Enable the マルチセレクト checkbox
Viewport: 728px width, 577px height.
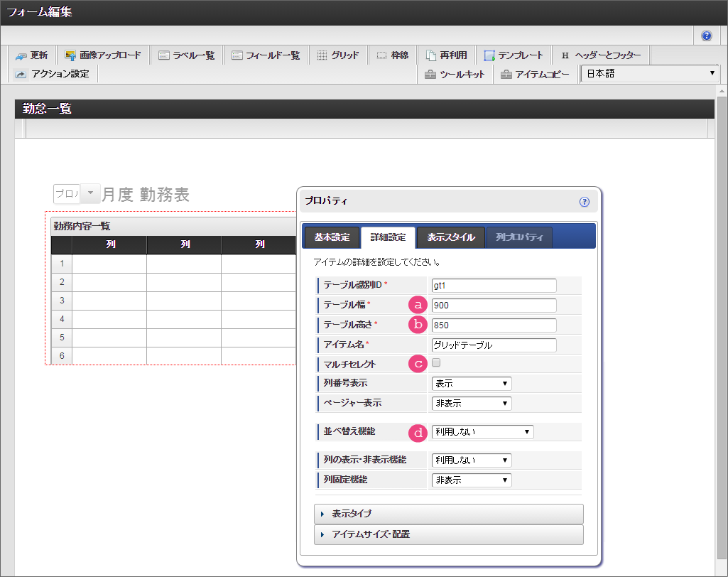click(x=437, y=363)
